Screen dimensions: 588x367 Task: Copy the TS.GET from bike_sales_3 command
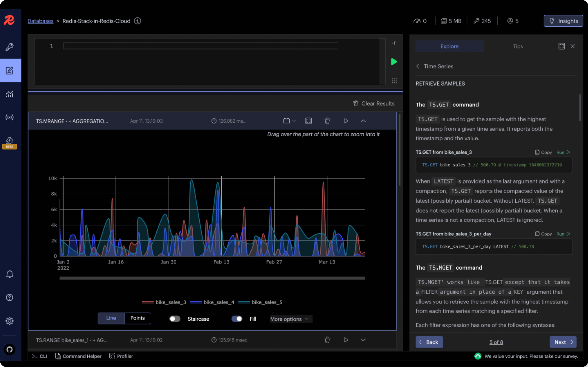543,152
